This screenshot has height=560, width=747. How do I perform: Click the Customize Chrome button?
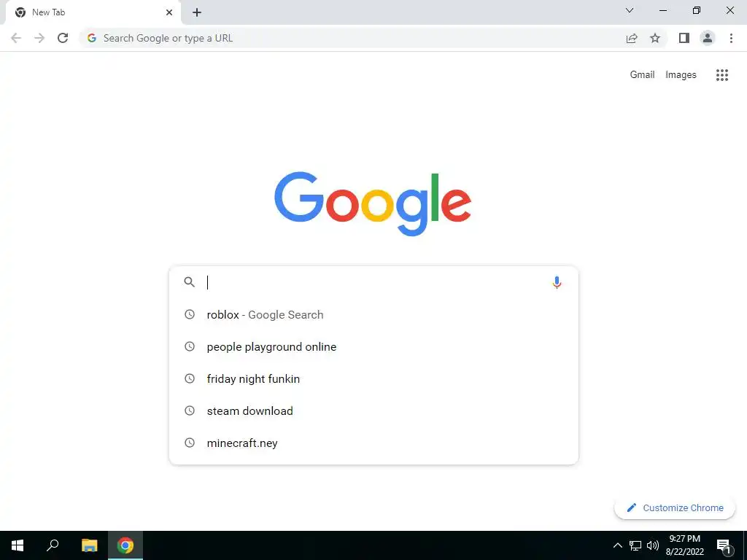point(675,508)
